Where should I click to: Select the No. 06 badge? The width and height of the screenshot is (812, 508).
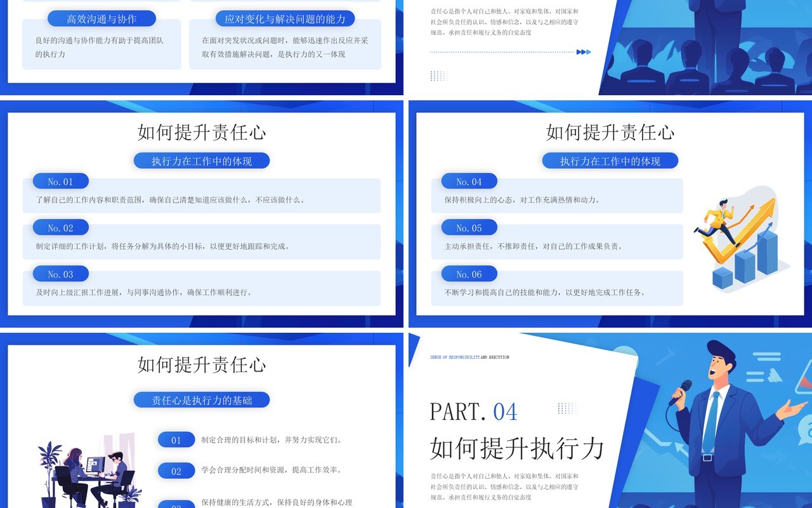(469, 274)
